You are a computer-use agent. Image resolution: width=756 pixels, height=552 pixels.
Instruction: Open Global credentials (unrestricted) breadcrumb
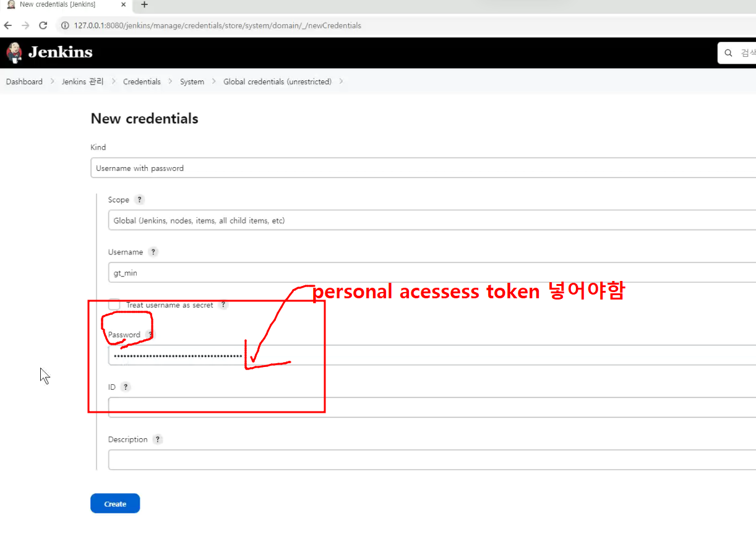277,82
